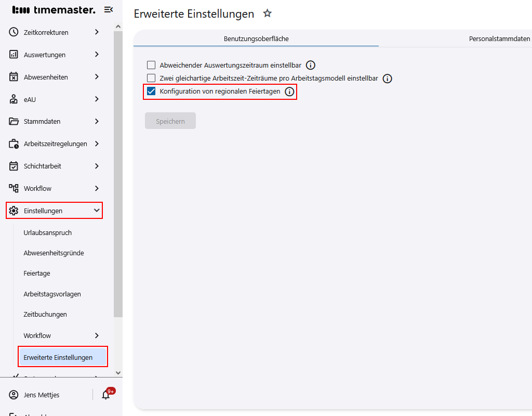The height and width of the screenshot is (416, 532).
Task: Click the Einstellungen gear icon
Action: [14, 211]
